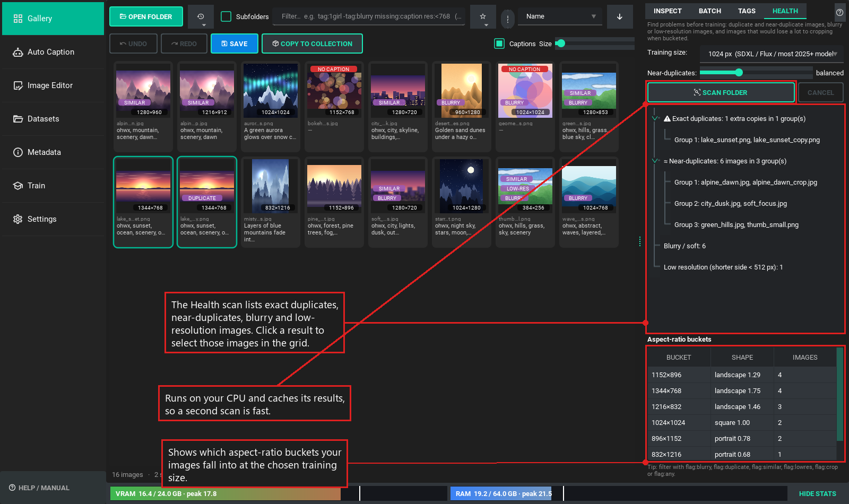Enable the Subfolders checkbox
Screen dimensions: 849x504
[226, 16]
